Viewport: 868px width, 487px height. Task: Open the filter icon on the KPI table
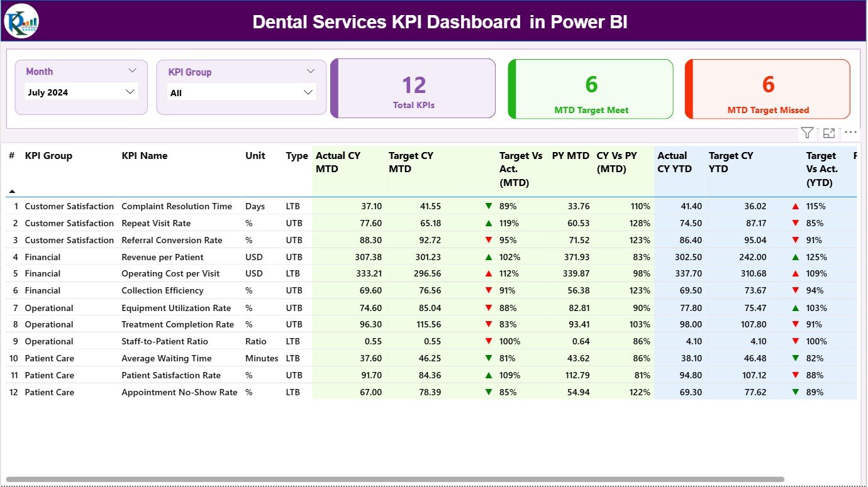[807, 133]
